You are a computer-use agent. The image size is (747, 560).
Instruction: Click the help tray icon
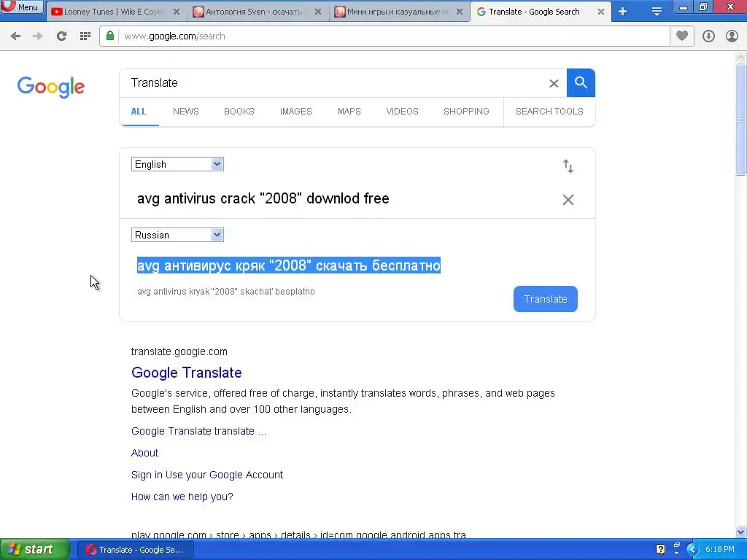[x=660, y=550]
